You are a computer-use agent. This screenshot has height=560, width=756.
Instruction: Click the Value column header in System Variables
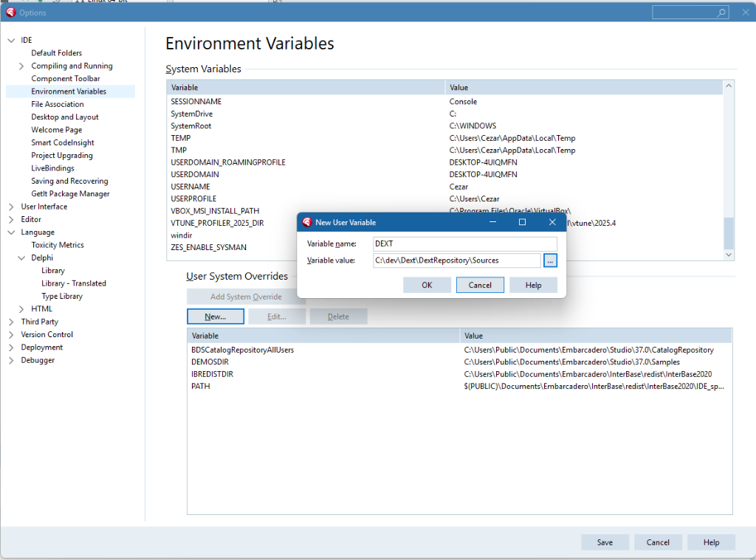(584, 88)
